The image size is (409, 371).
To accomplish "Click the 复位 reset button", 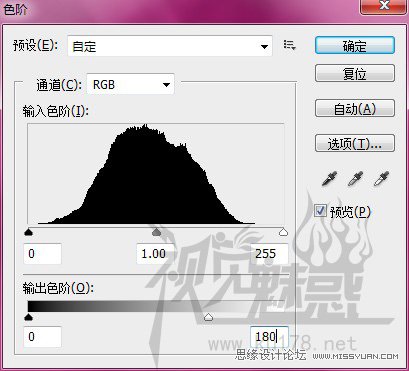I will click(355, 73).
